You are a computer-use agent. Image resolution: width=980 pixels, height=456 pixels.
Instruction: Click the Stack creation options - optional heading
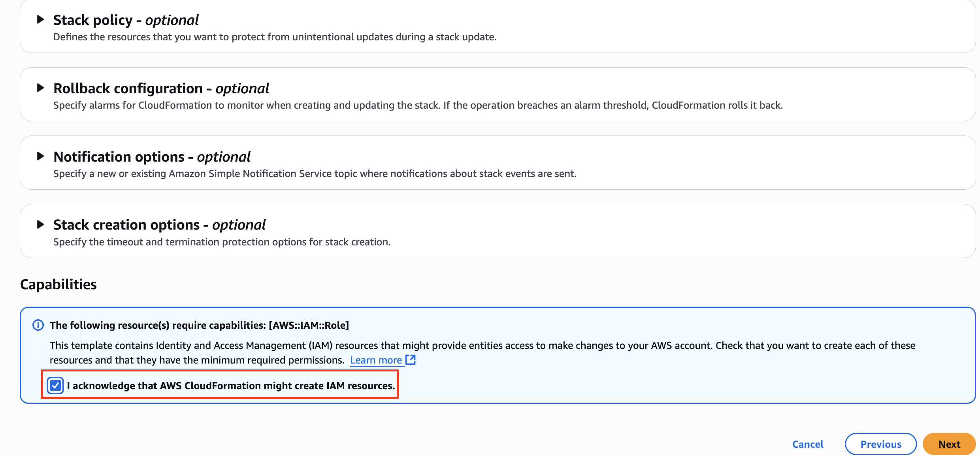point(159,225)
